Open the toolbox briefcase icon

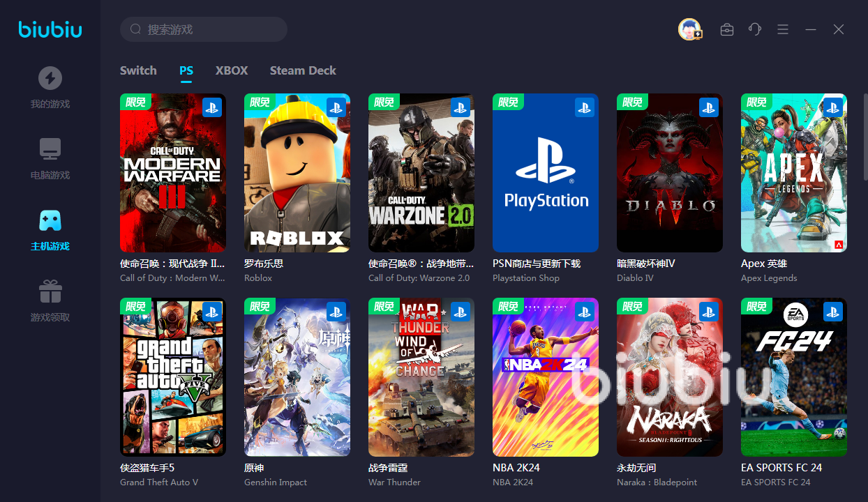[726, 29]
